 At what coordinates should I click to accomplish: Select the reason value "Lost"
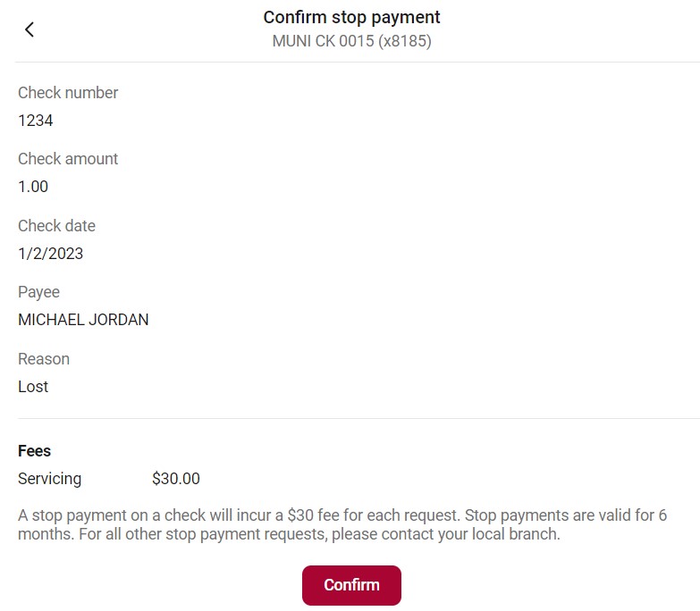pos(33,387)
